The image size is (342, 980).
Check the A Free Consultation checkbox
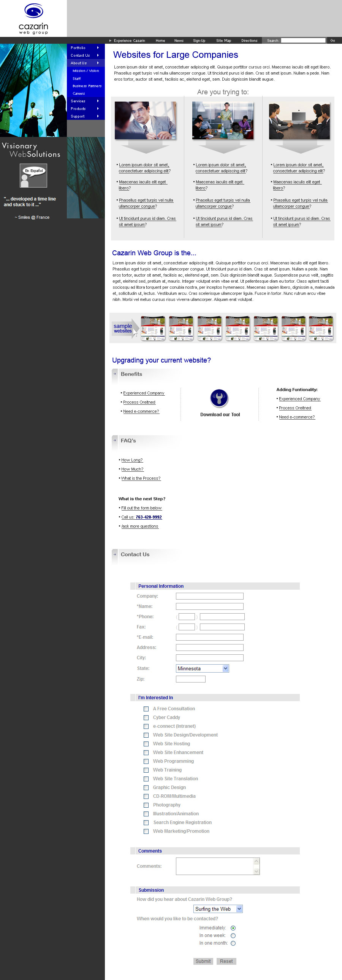(146, 709)
